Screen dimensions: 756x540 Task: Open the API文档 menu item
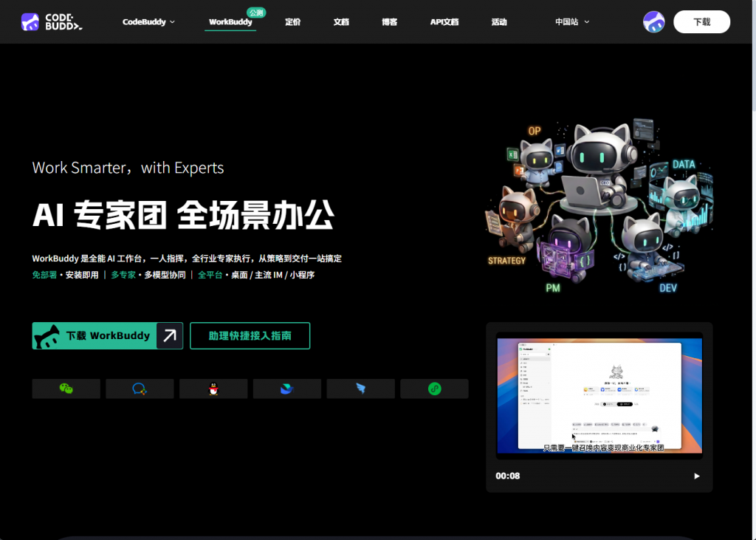click(444, 21)
